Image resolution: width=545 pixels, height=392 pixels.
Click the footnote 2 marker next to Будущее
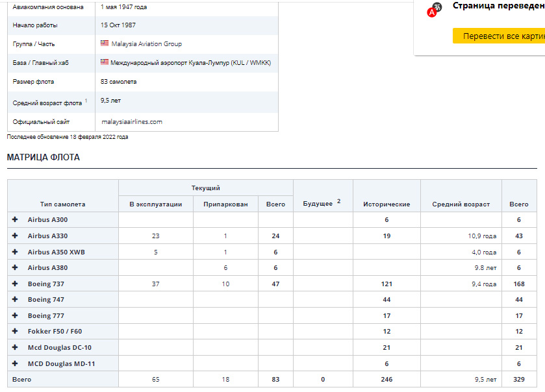[338, 201]
